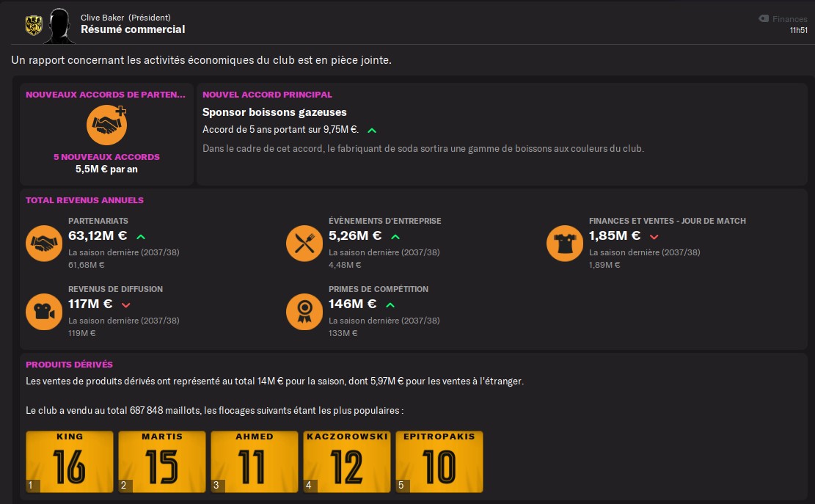Click last season's 61,68M € figure

[x=87, y=265]
